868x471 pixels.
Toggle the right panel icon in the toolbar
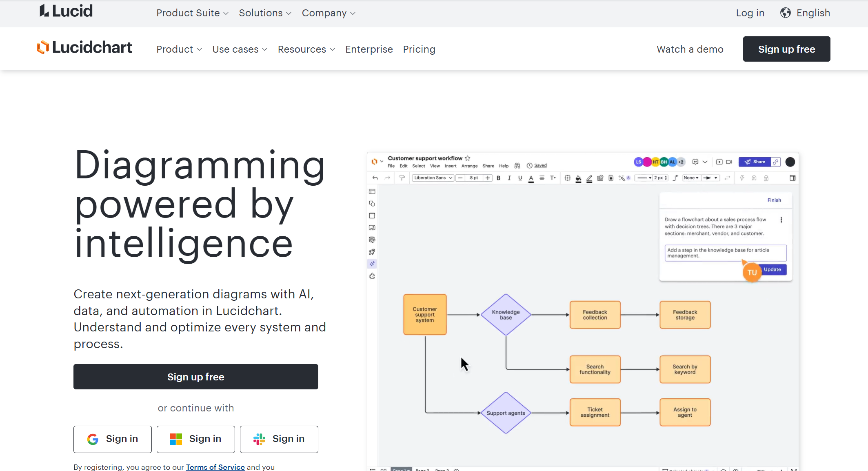[x=793, y=178]
